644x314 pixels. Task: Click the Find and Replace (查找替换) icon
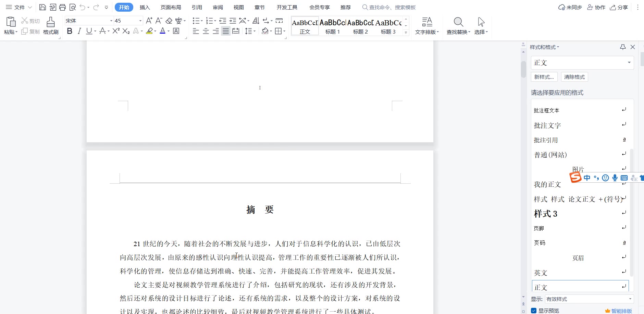(458, 26)
